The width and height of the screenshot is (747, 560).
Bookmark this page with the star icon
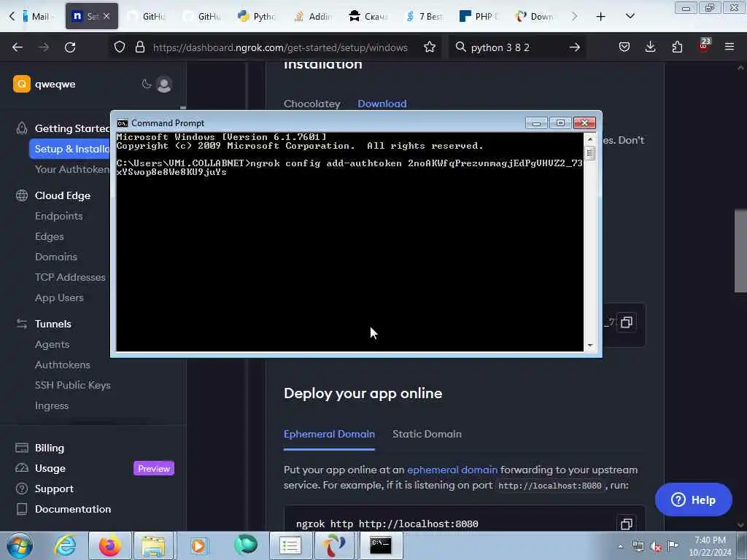[x=430, y=47]
